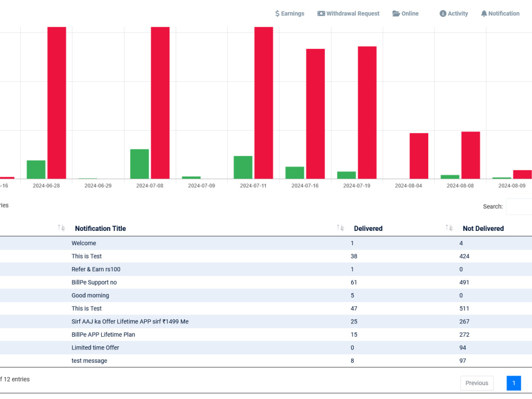Screen dimensions: 532x399
Task: Select the Good morning notification row
Action: (266, 295)
